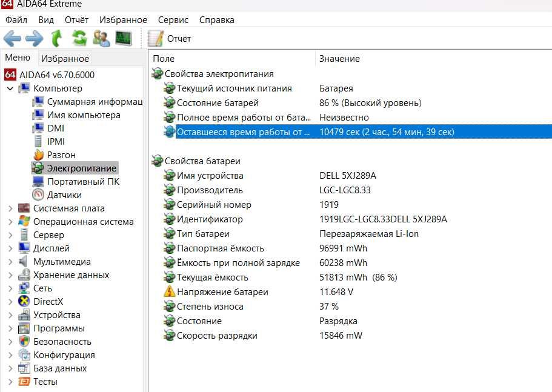Image resolution: width=552 pixels, height=392 pixels.
Task: Click the Тесты orange icon
Action: coord(24,382)
